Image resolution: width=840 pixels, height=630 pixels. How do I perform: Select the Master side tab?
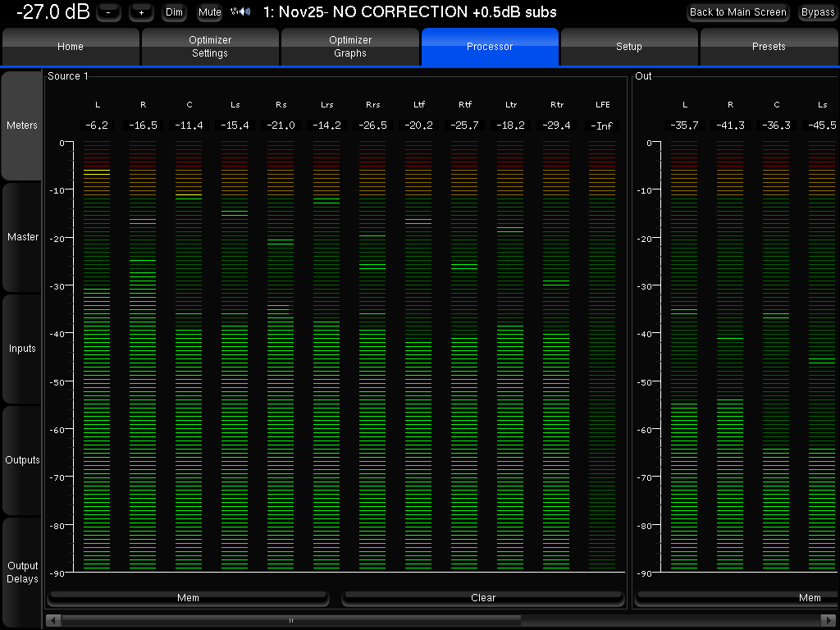22,237
